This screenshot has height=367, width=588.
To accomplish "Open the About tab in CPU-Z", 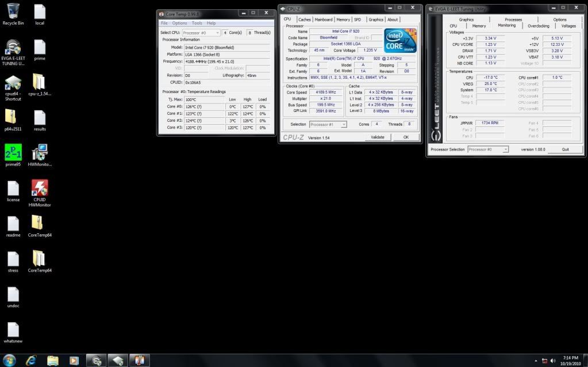I will (x=393, y=20).
